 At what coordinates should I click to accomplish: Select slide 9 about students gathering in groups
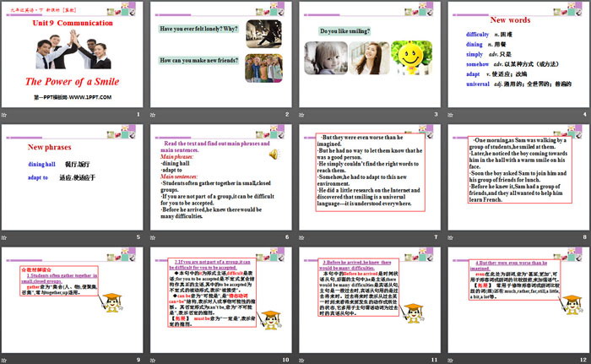(74, 302)
